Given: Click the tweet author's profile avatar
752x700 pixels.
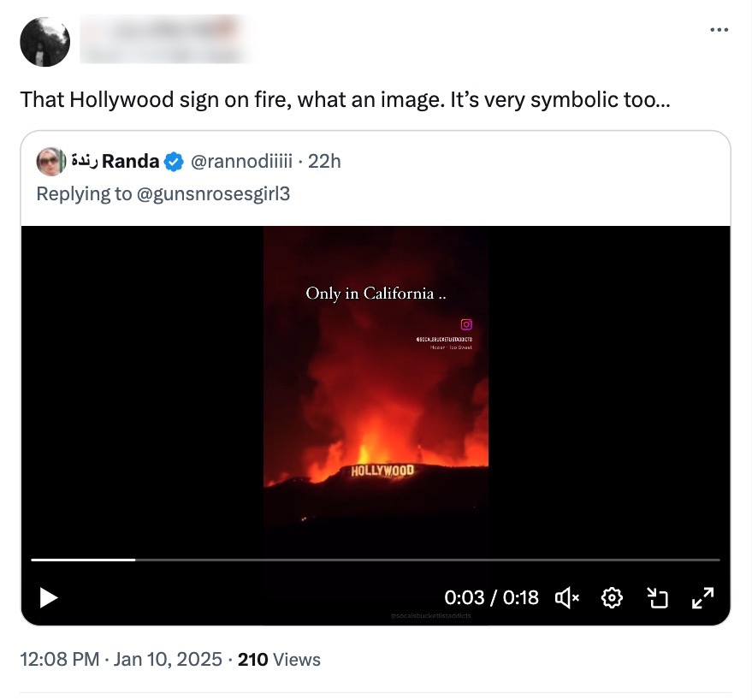Looking at the screenshot, I should 44,41.
